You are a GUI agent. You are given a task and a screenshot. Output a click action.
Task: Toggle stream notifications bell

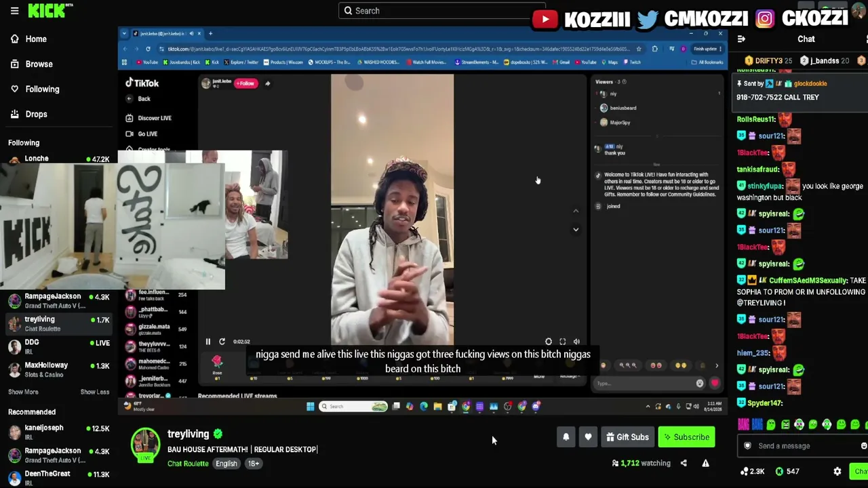point(566,437)
